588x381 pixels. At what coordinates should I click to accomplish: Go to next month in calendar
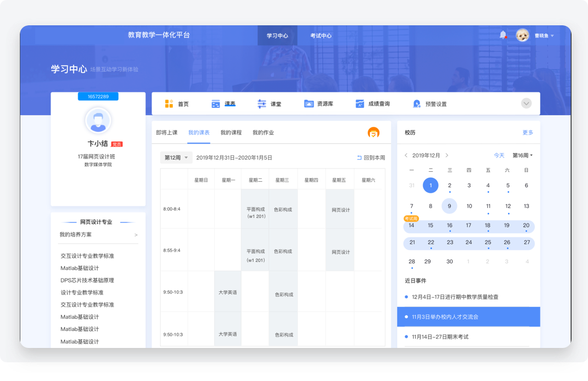[x=447, y=155]
